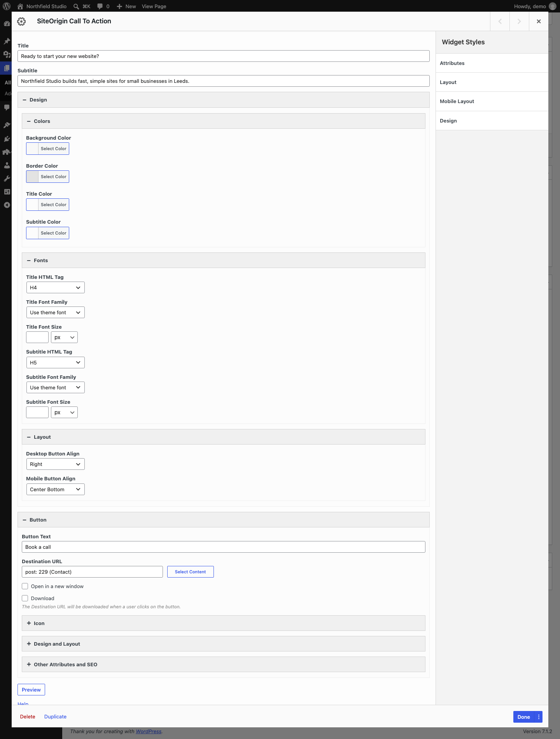Pick a Title Color via Select Color
The width and height of the screenshot is (560, 739).
click(x=47, y=205)
